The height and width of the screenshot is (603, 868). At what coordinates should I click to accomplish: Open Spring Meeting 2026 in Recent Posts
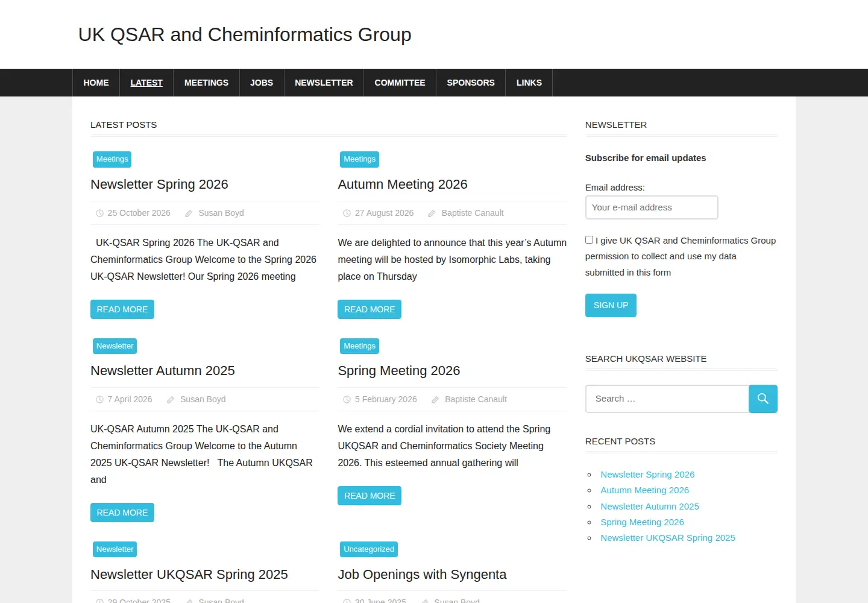tap(642, 522)
